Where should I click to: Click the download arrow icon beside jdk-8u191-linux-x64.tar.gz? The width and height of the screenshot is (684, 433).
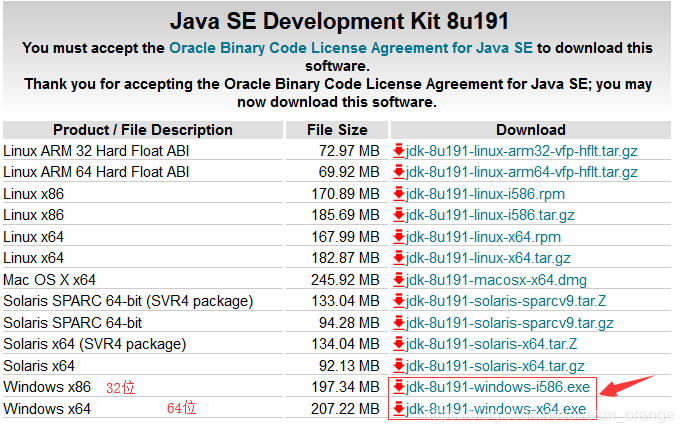click(399, 258)
